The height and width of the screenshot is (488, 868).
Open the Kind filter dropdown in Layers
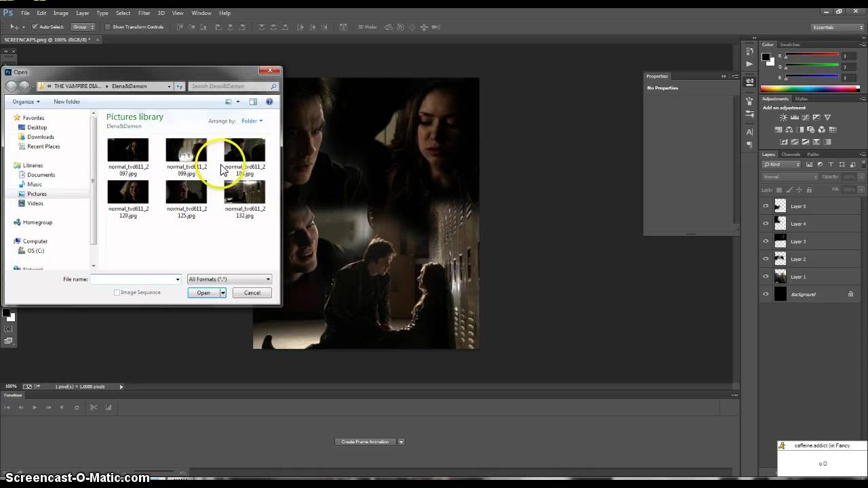coord(781,165)
